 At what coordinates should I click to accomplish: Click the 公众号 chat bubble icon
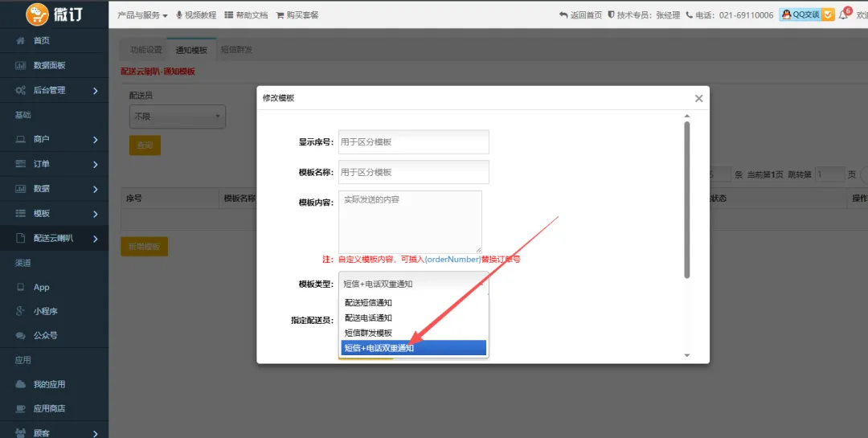click(x=20, y=336)
